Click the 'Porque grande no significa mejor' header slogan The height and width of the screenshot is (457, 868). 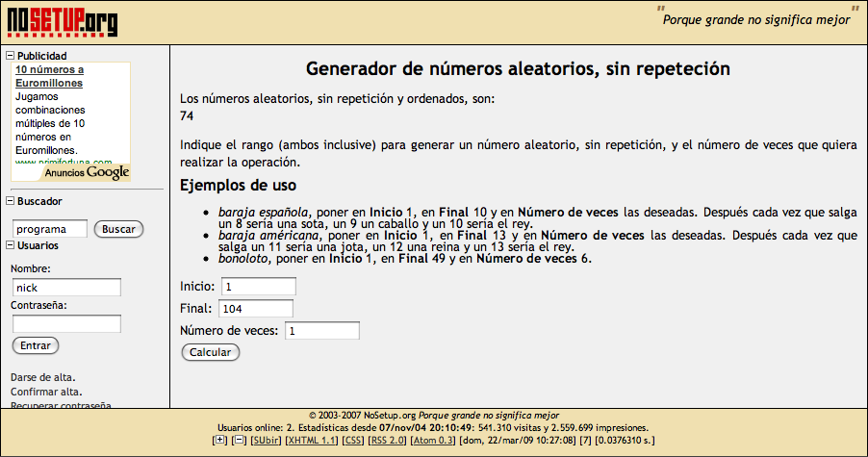tap(756, 20)
